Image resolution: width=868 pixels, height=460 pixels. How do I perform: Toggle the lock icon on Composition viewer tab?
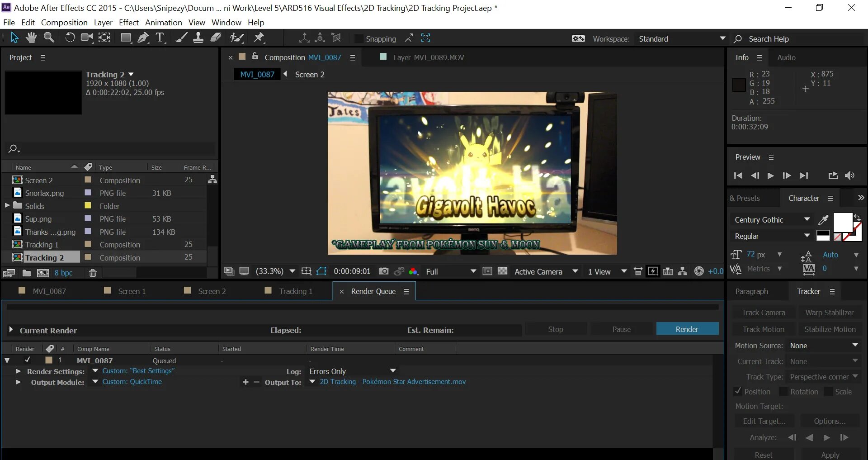click(x=255, y=57)
